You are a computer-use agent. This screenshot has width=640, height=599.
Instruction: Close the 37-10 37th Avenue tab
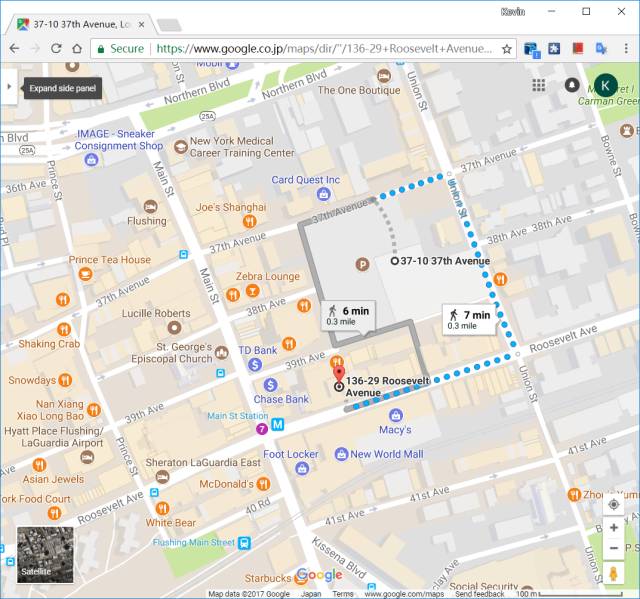pyautogui.click(x=141, y=24)
